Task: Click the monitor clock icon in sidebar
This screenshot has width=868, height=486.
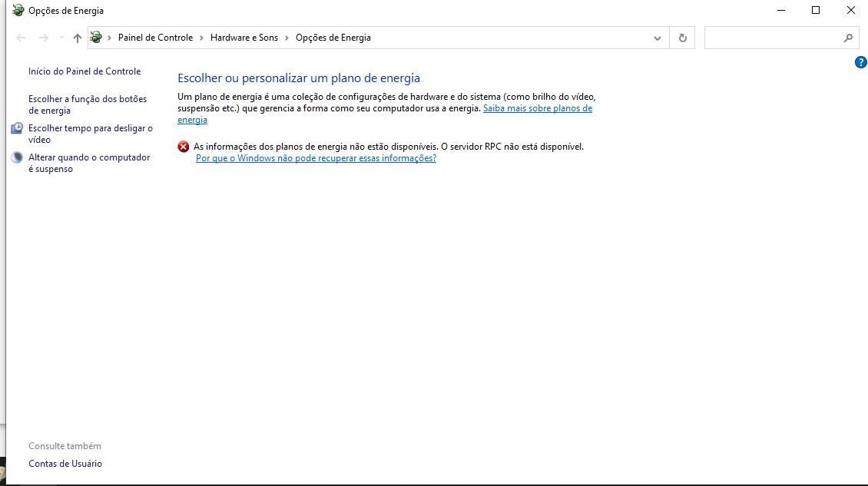Action: pyautogui.click(x=17, y=128)
